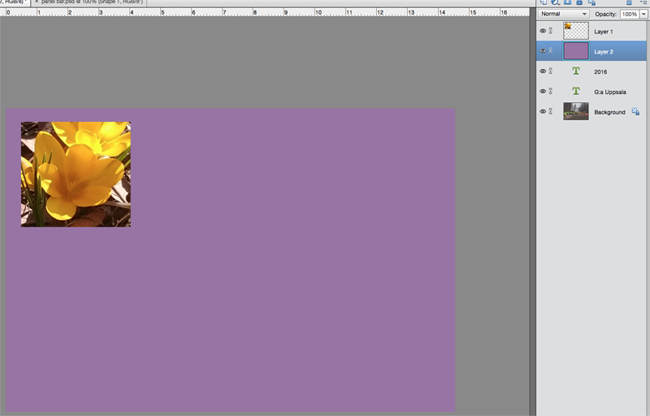Hide the Background layer
This screenshot has height=416, width=650.
(x=543, y=111)
